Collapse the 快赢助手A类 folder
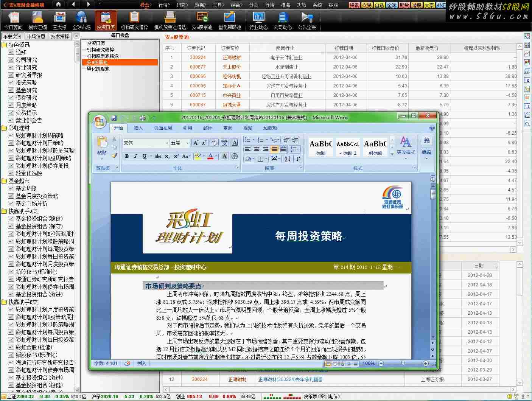The width and height of the screenshot is (532, 401). pyautogui.click(x=4, y=211)
